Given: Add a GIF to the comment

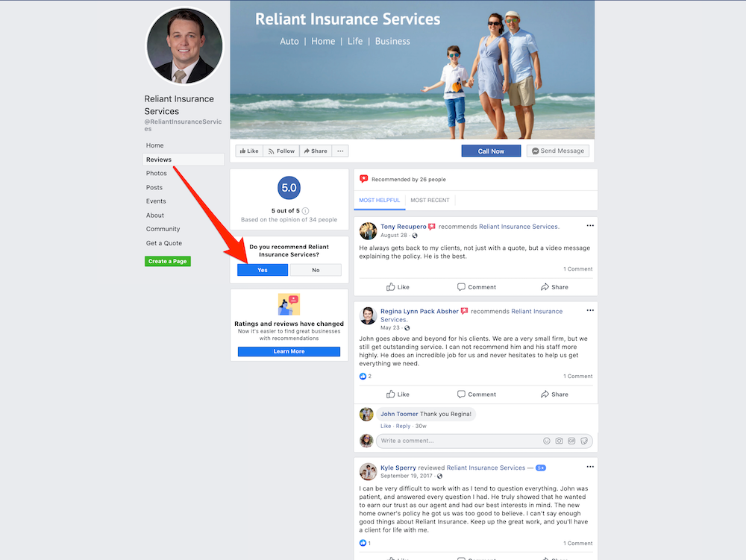Looking at the screenshot, I should 571,441.
